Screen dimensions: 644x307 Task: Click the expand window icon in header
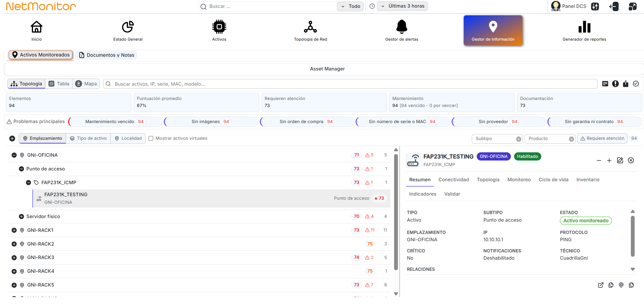(x=633, y=6)
